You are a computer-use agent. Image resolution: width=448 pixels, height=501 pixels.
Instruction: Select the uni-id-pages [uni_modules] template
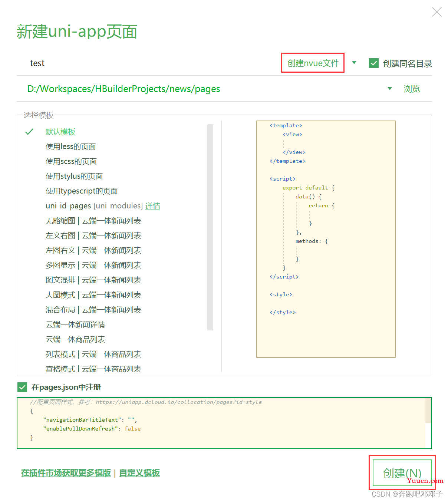tap(94, 206)
